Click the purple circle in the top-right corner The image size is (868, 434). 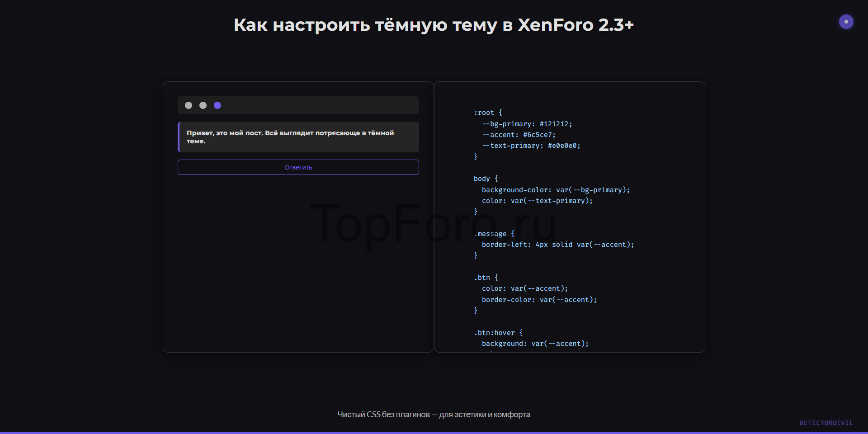click(x=846, y=22)
